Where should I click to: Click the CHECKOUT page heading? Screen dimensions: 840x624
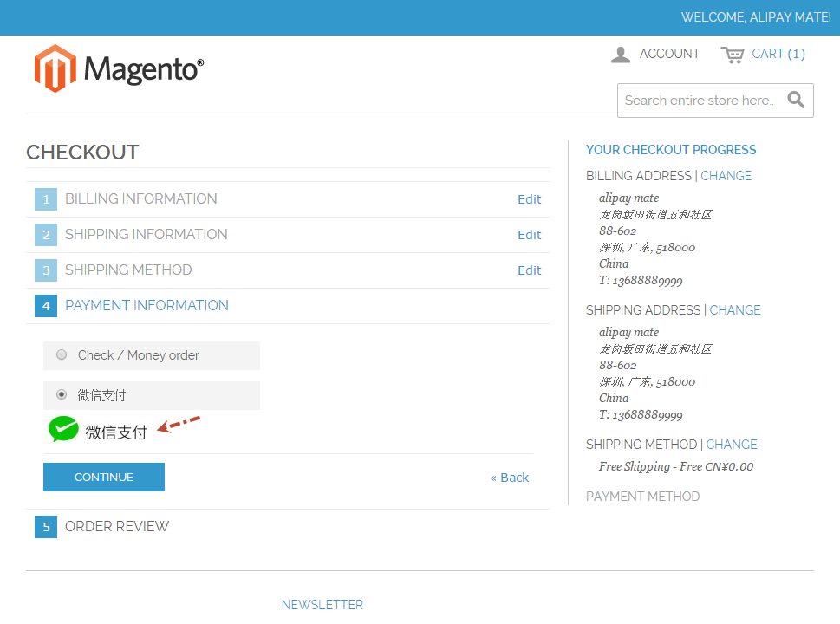pos(82,153)
